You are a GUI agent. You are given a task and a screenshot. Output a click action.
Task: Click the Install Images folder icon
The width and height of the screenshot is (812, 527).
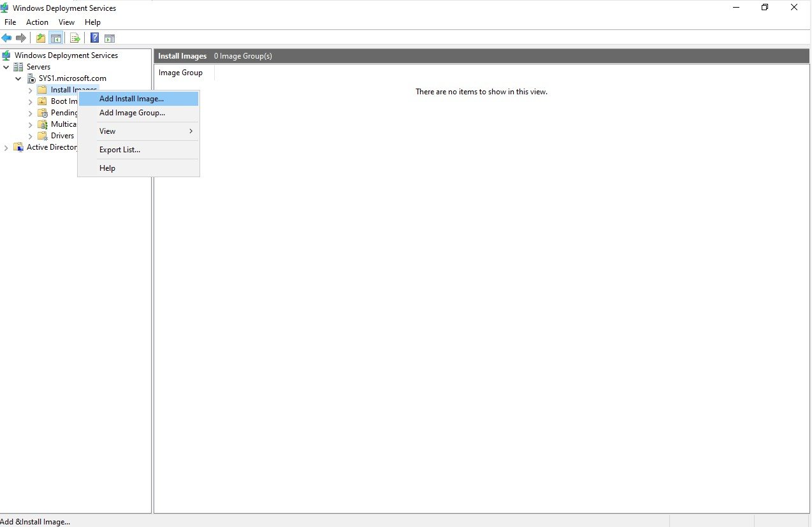click(x=43, y=90)
